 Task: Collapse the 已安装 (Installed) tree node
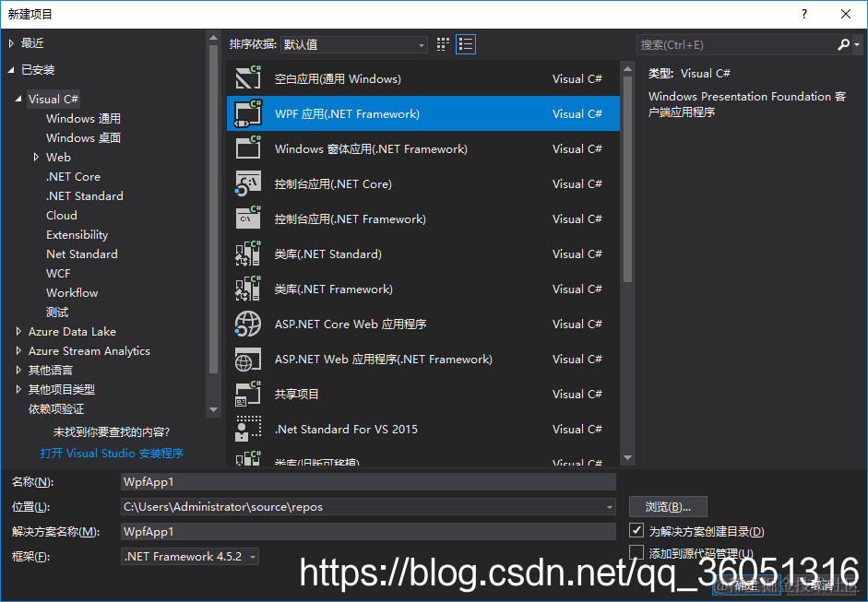point(12,70)
